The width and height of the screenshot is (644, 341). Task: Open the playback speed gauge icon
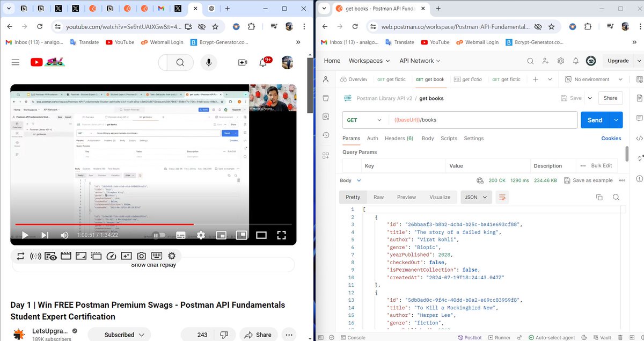click(x=111, y=256)
